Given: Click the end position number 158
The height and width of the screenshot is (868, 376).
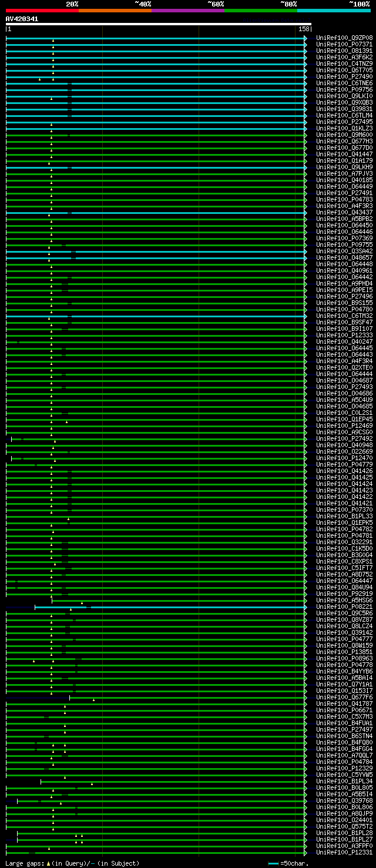Looking at the screenshot, I should pos(304,29).
